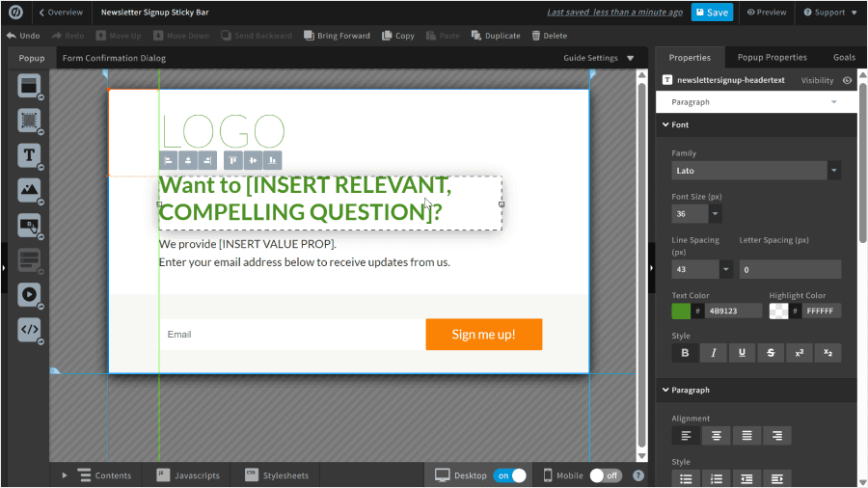Set paragraph alignment to right
The image size is (868, 488).
[777, 436]
